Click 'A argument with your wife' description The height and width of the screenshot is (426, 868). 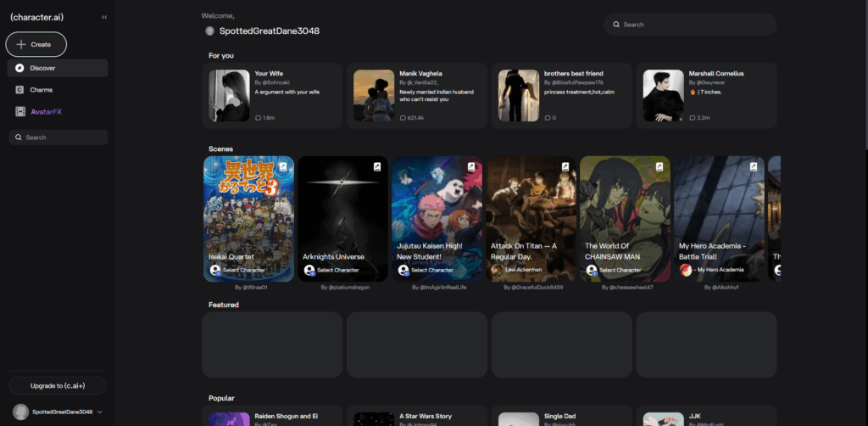click(287, 92)
